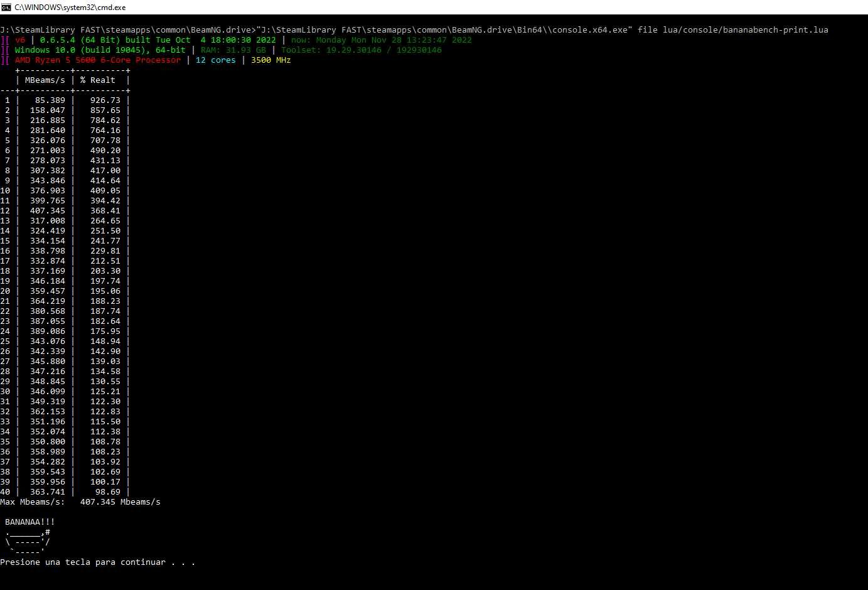The height and width of the screenshot is (590, 868).
Task: Click the title text C:\WINDOWS\system32\cmd.exe
Action: 70,8
